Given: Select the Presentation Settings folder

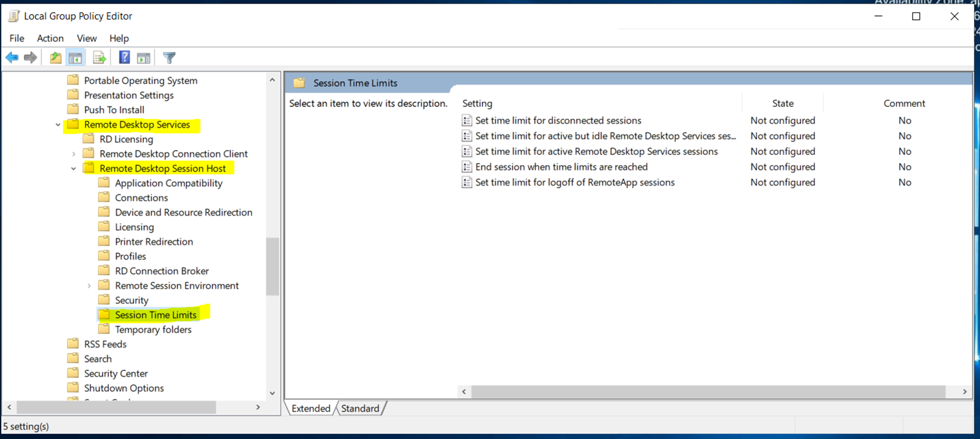Looking at the screenshot, I should pos(128,95).
